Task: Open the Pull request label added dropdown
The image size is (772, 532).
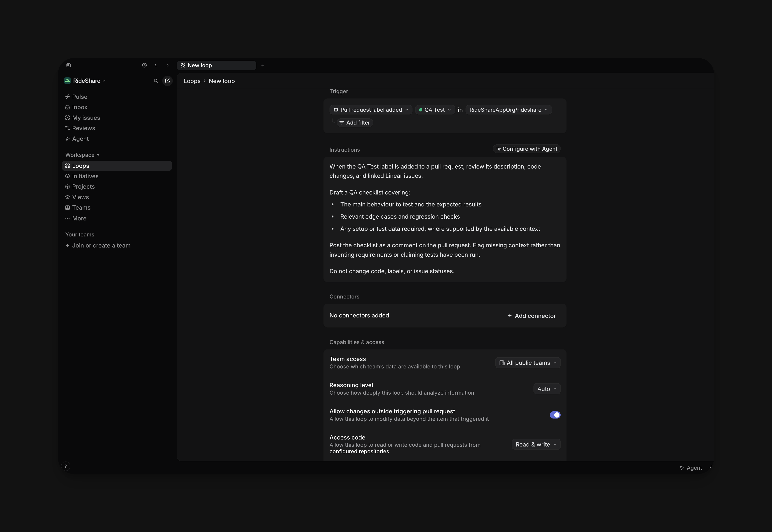Action: tap(371, 110)
